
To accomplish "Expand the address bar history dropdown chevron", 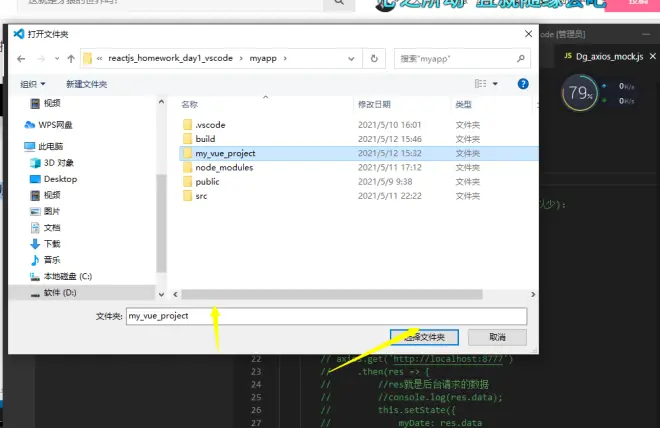I will (351, 59).
